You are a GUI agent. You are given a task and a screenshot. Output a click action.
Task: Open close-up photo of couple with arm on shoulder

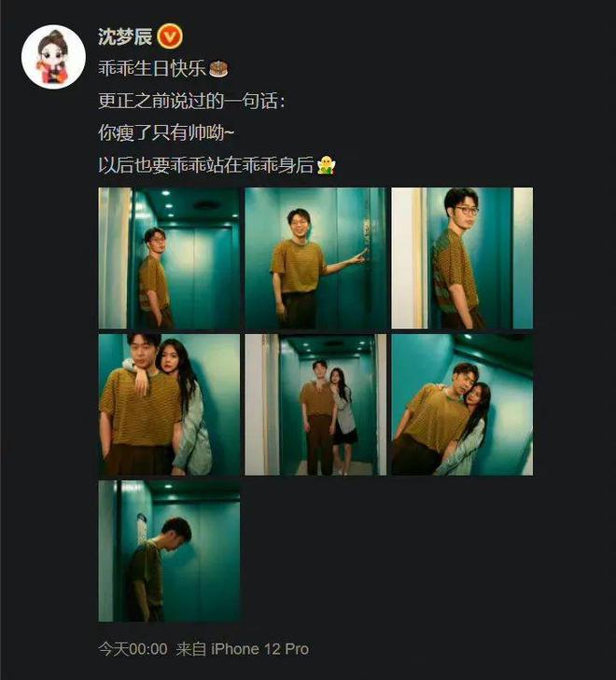pyautogui.click(x=169, y=405)
